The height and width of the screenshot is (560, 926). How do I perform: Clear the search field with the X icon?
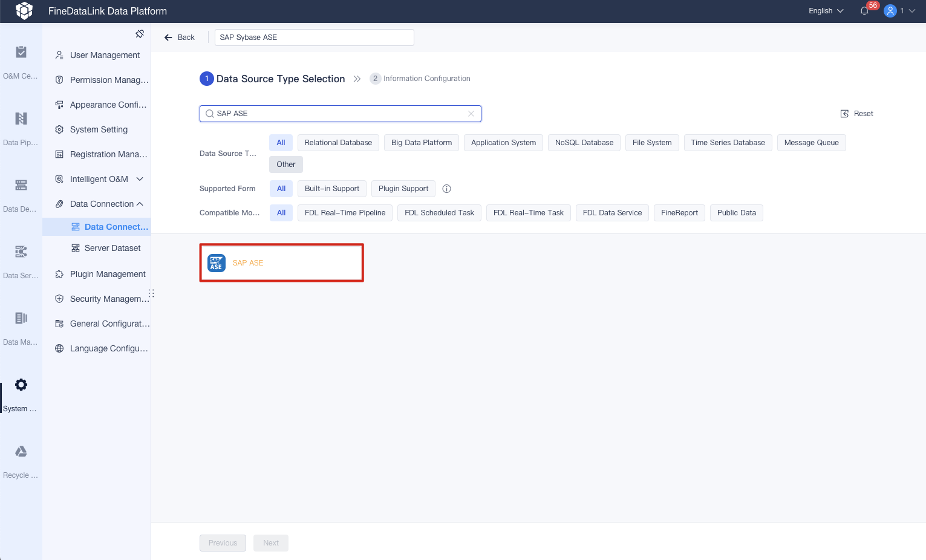point(471,114)
